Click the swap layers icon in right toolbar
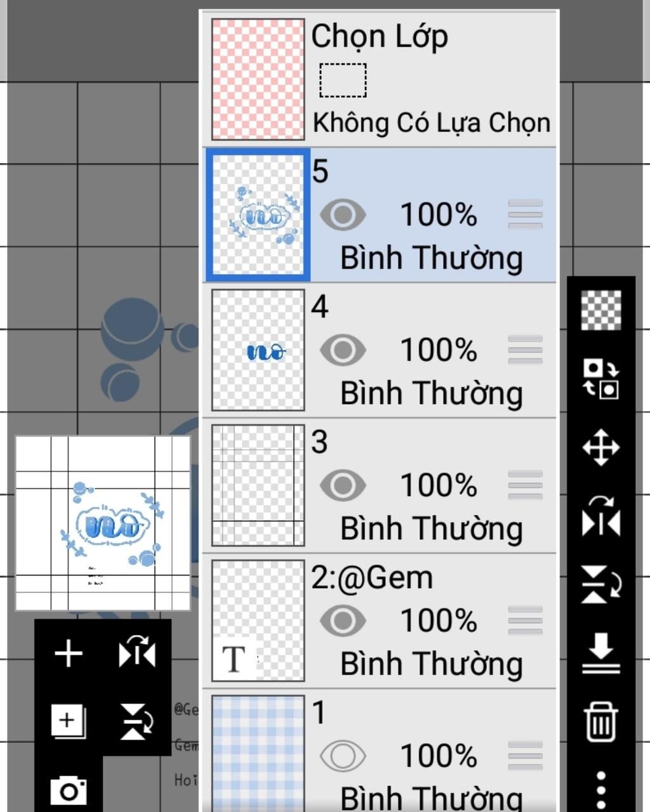The image size is (650, 812). point(600,379)
